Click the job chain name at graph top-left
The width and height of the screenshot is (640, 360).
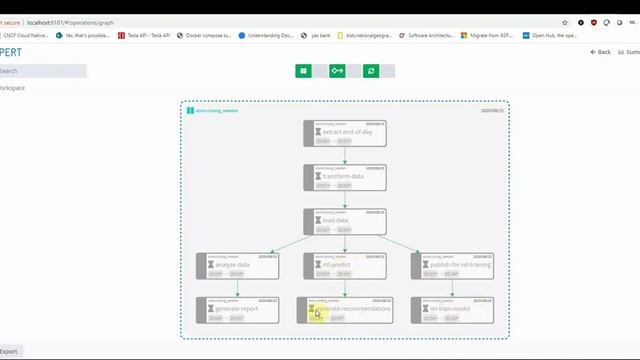click(216, 111)
